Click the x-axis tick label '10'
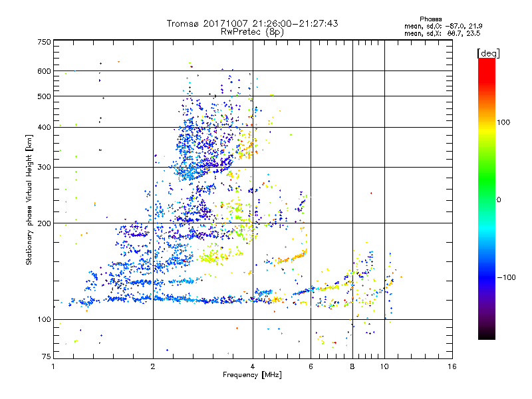This screenshot has height=399, width=532. coord(384,366)
